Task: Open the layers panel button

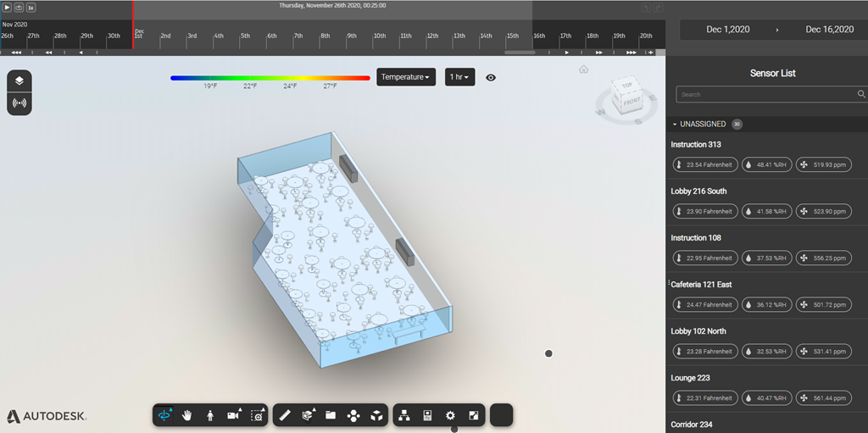Action: [19, 81]
